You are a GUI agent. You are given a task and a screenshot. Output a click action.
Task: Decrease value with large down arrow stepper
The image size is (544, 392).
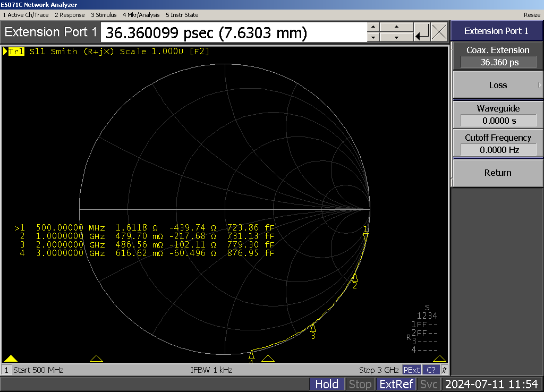click(x=397, y=37)
